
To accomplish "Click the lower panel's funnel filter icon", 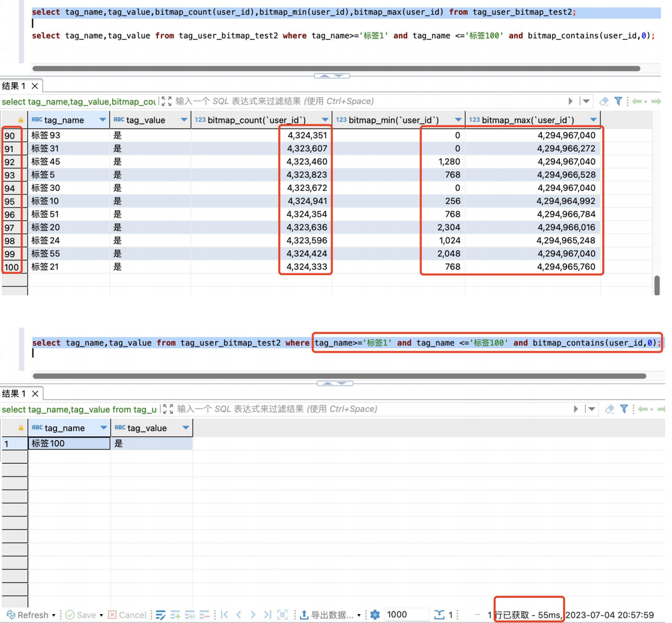I will tap(624, 409).
